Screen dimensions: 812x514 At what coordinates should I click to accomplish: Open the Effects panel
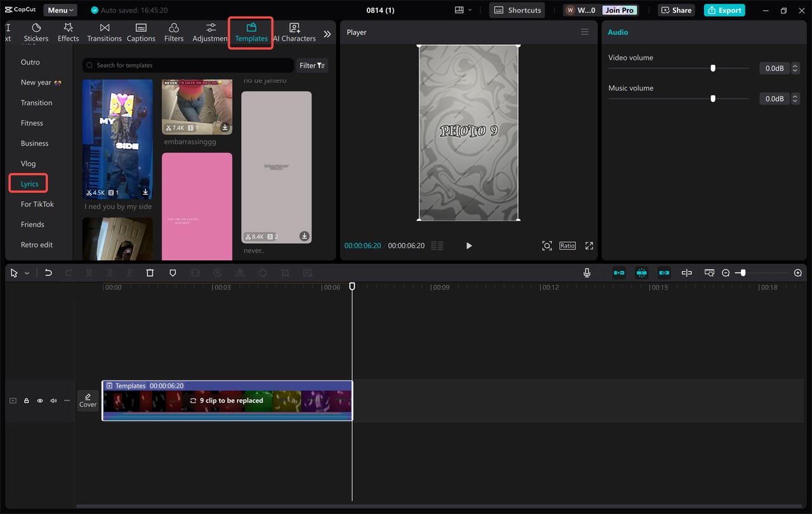[69, 32]
